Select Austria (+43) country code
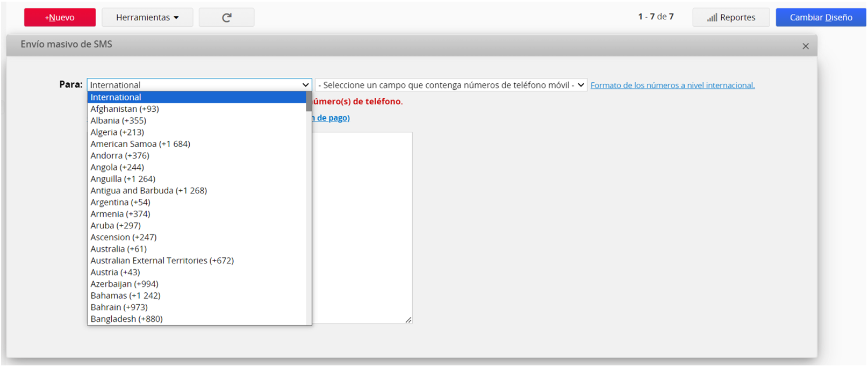Screen dimensions: 868x367 click(115, 272)
